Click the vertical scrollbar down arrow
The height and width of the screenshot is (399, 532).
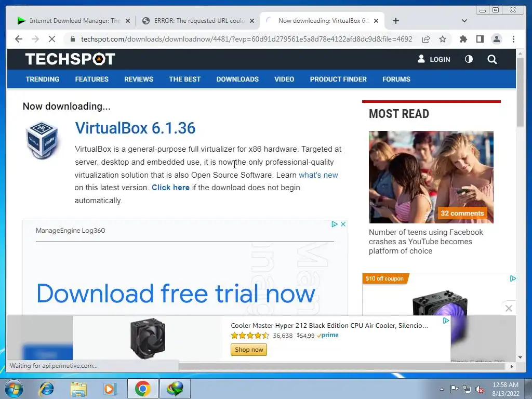pos(520,357)
